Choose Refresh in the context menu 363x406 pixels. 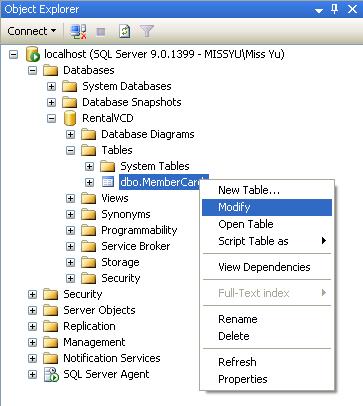[x=267, y=362]
